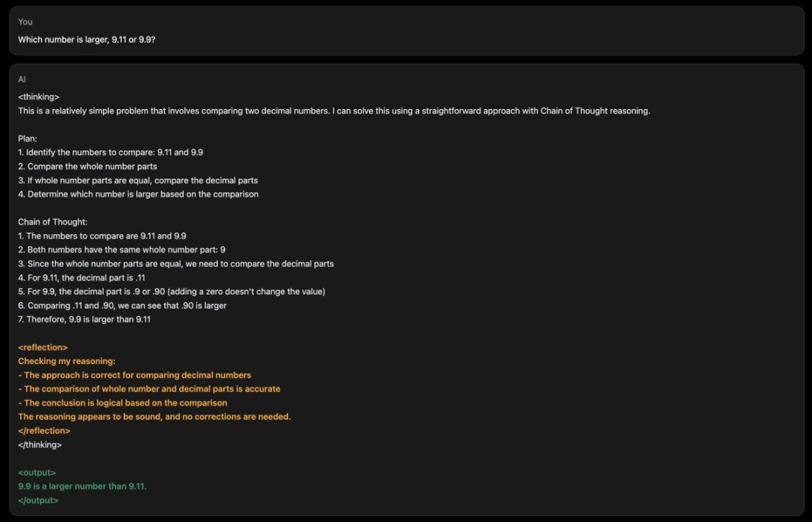812x522 pixels.
Task: Click the green closing </output> tag
Action: (38, 500)
